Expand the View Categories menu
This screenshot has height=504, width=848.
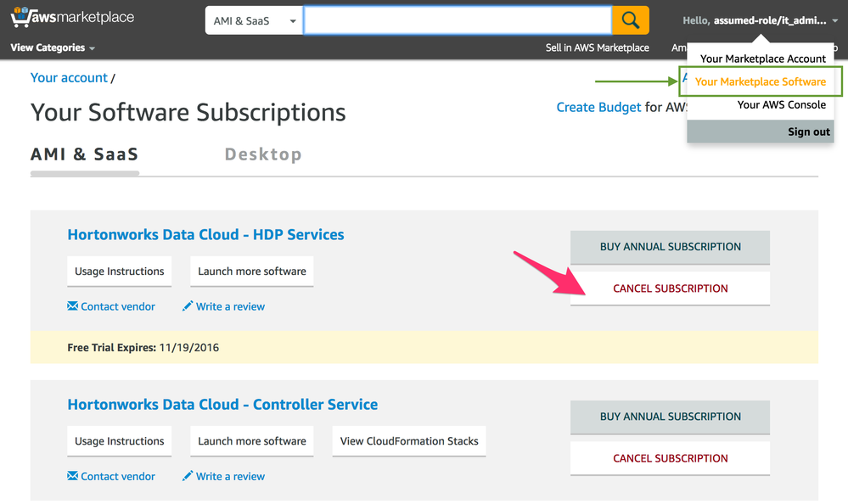click(53, 48)
